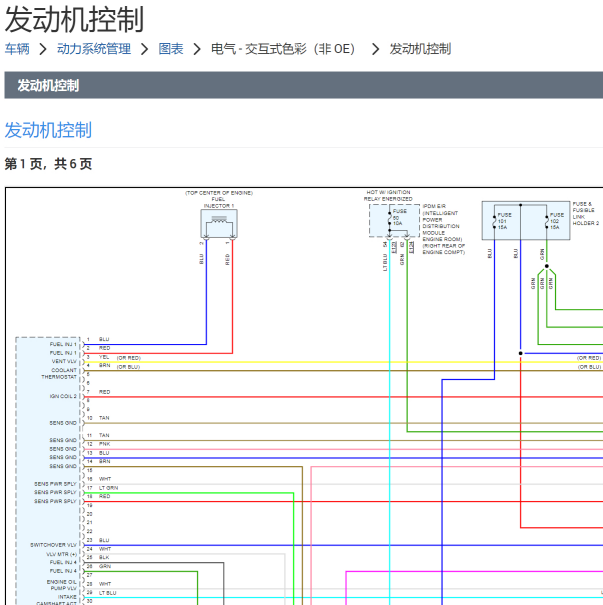Click the large page title 发动机控制
Screen dimensions: 603x605
[x=74, y=19]
